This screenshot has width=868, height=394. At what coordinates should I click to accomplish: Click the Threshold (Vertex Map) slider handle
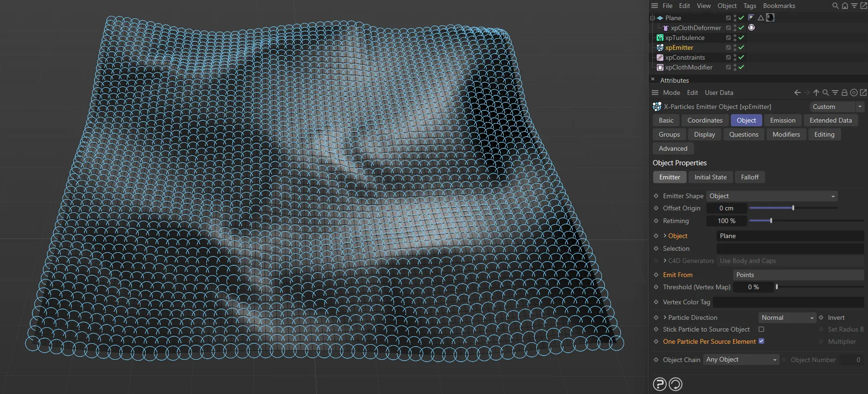777,286
